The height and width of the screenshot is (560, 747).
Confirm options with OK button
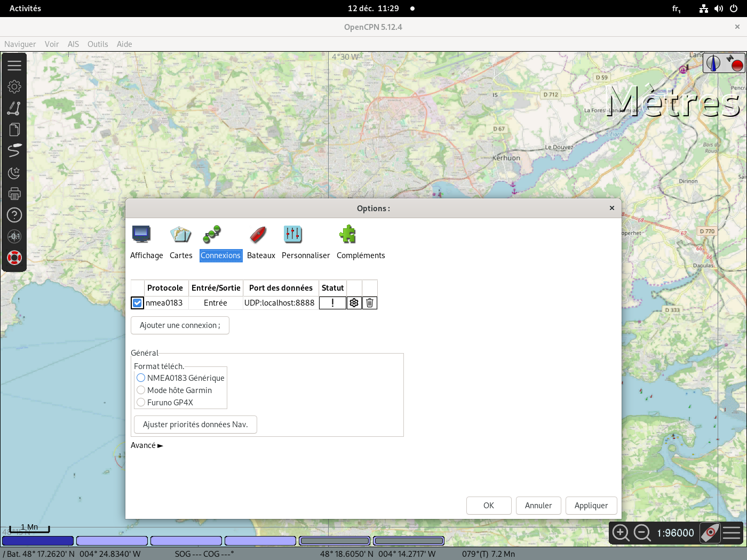point(489,506)
